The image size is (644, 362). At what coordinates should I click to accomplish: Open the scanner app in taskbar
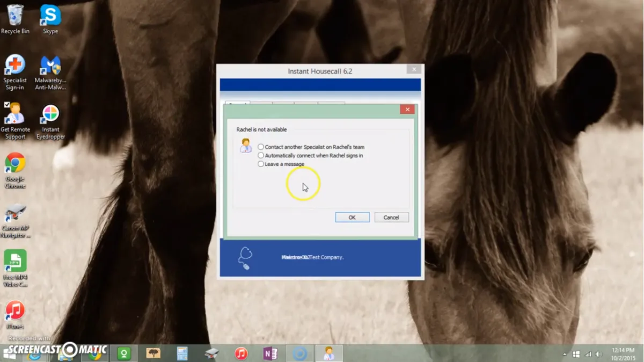click(x=212, y=353)
